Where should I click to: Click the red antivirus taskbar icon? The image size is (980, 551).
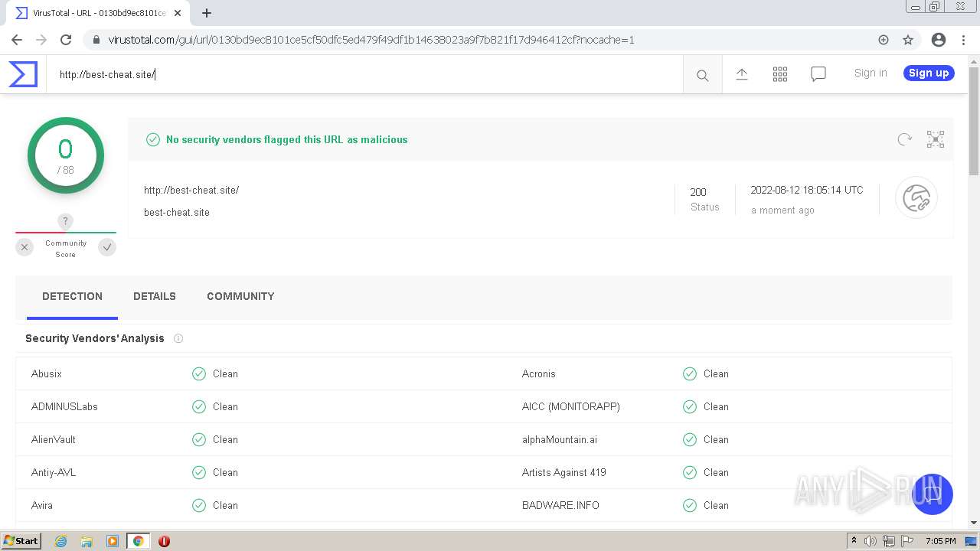164,541
